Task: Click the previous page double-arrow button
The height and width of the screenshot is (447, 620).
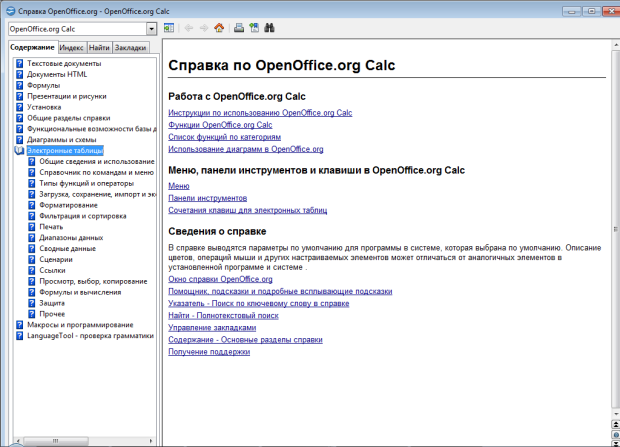Action: tap(616, 424)
